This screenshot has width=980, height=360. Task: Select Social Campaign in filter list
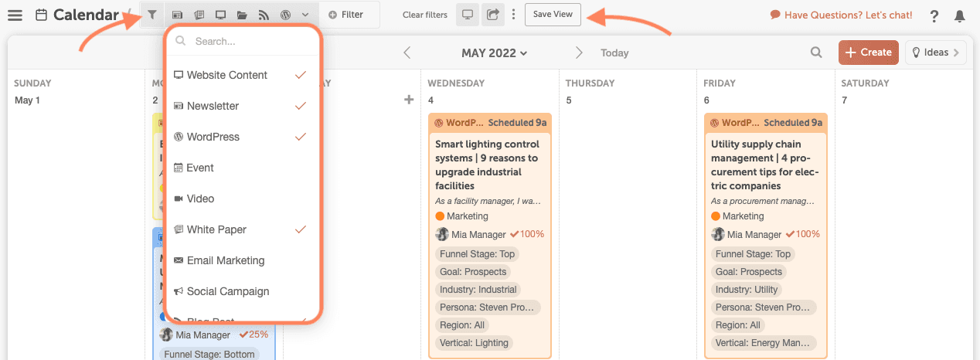point(243,291)
